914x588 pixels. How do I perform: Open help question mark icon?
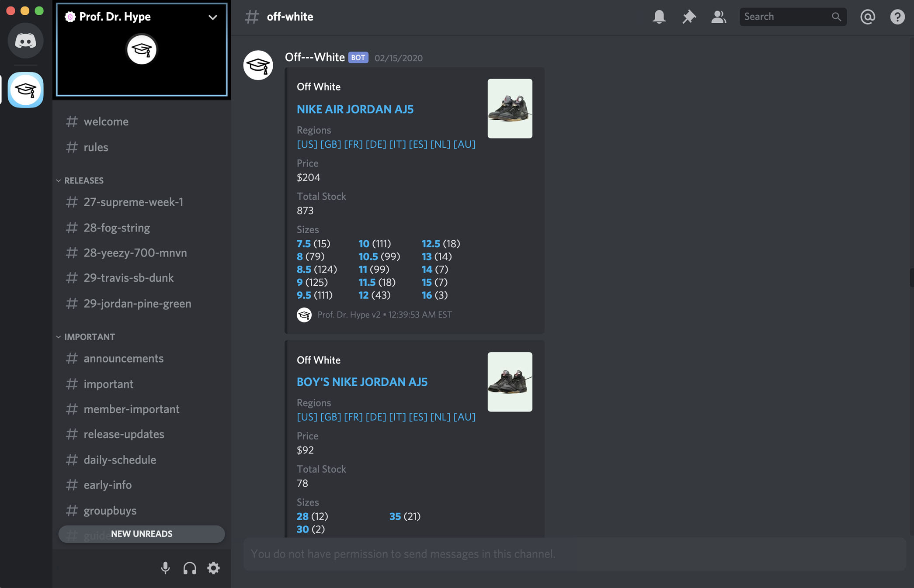(x=897, y=17)
